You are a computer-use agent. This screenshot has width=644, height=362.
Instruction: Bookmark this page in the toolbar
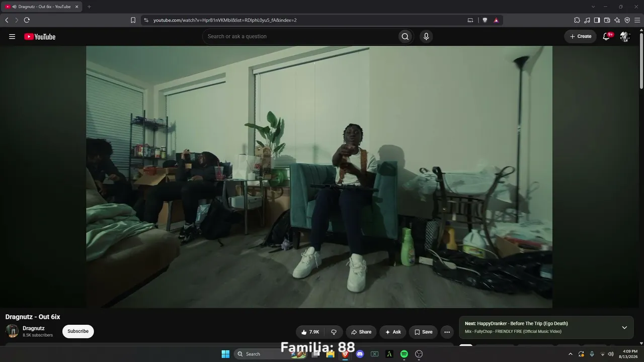(133, 20)
